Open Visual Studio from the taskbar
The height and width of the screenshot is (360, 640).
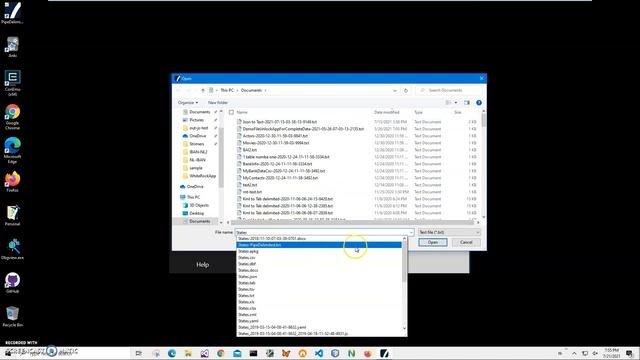[204, 353]
